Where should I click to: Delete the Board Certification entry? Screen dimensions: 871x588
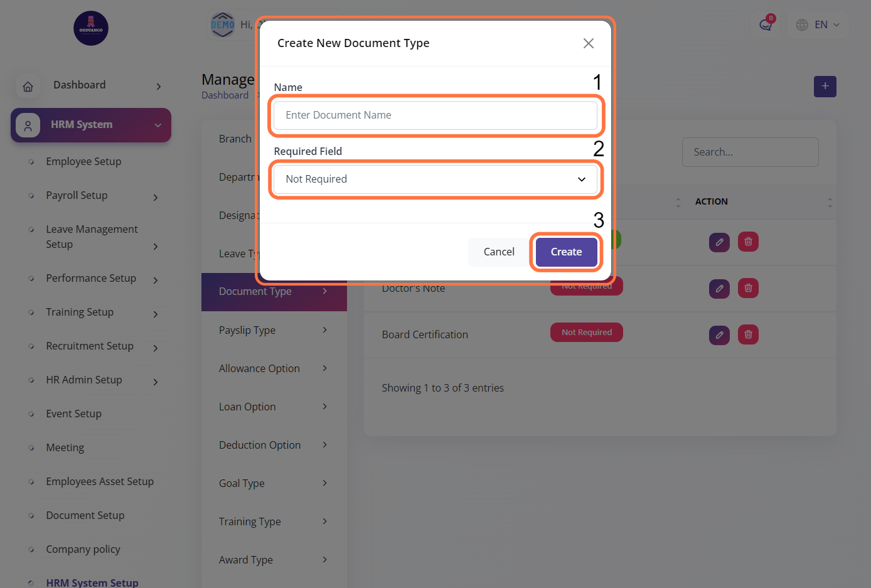748,334
